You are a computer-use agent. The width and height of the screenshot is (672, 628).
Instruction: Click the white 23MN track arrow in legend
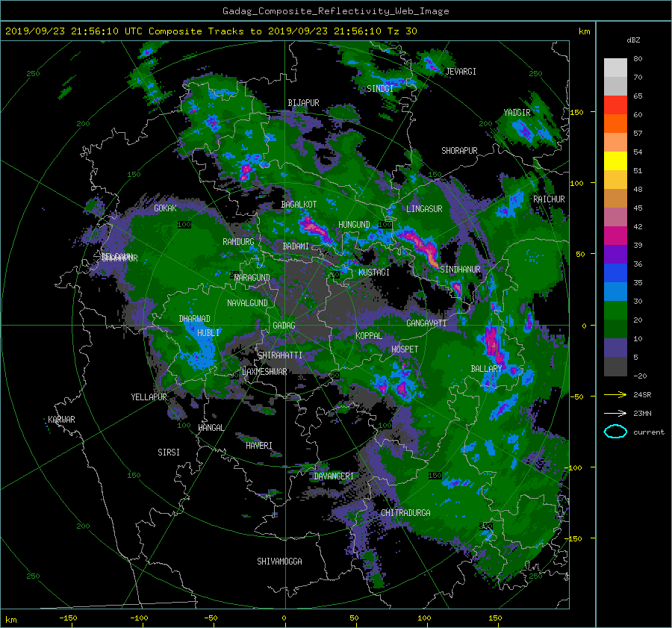point(615,413)
